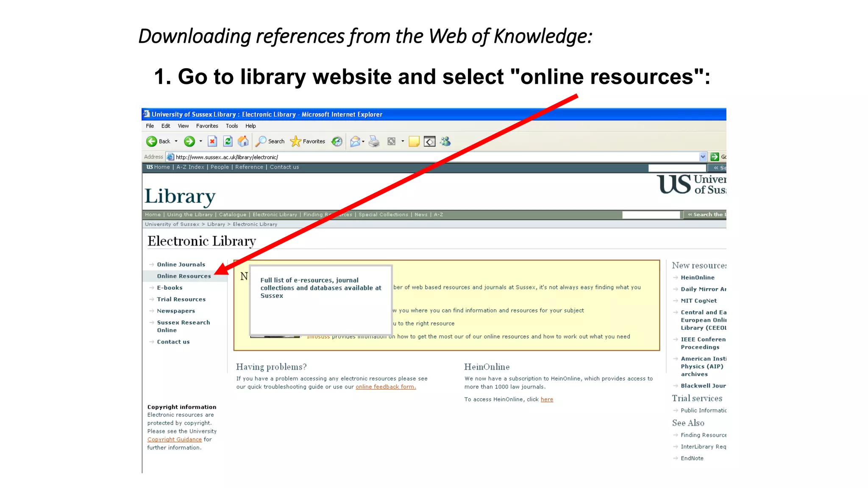Image resolution: width=868 pixels, height=488 pixels.
Task: Click the black diamond toolbar icon
Action: click(x=430, y=141)
